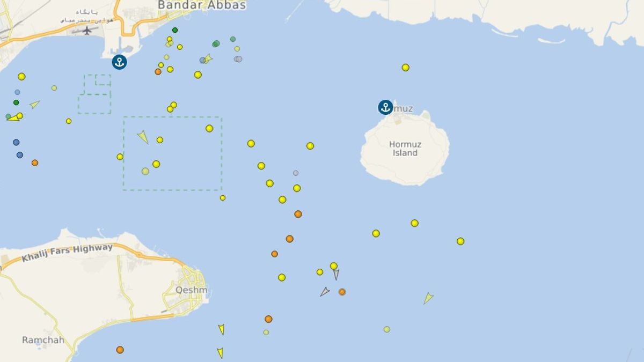Image resolution: width=644 pixels, height=362 pixels.
Task: Select the smallest dashed anchorage rectangle near the port
Action: click(x=103, y=80)
